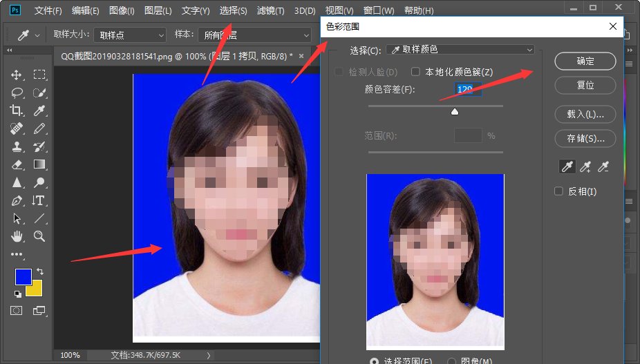The height and width of the screenshot is (364, 640).
Task: Select the Eraser tool
Action: (17, 164)
